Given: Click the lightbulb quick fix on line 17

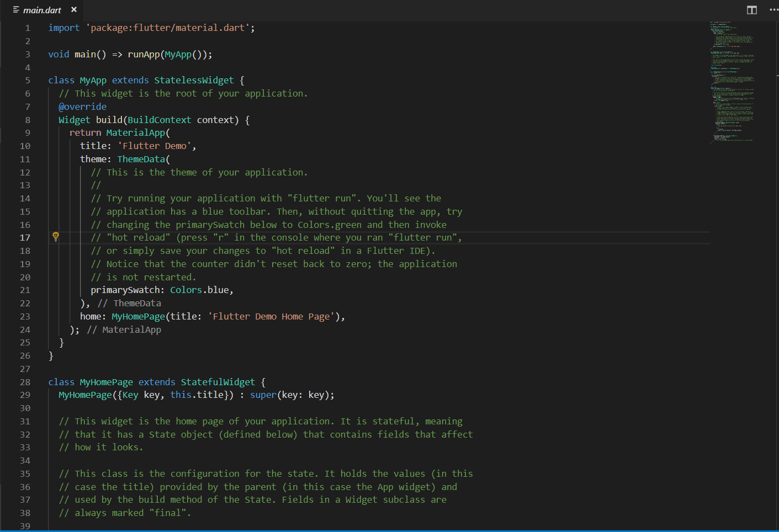Looking at the screenshot, I should click(55, 237).
